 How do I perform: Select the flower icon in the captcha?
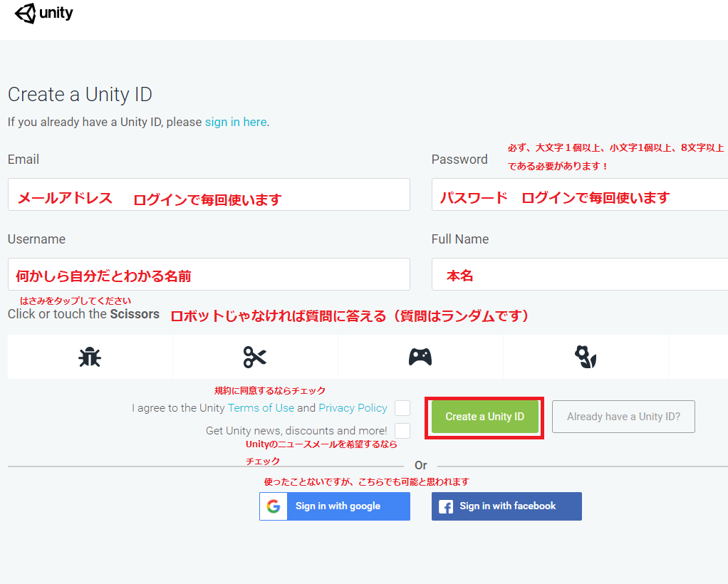click(x=586, y=357)
